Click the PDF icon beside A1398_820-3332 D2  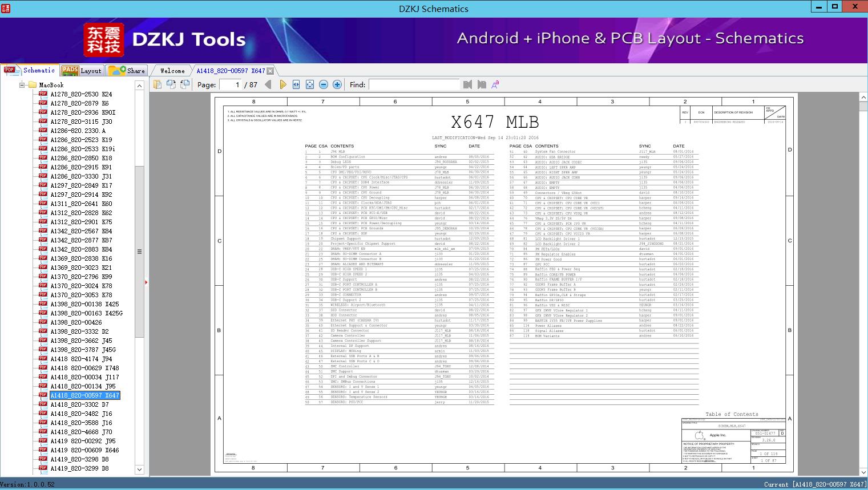point(43,331)
